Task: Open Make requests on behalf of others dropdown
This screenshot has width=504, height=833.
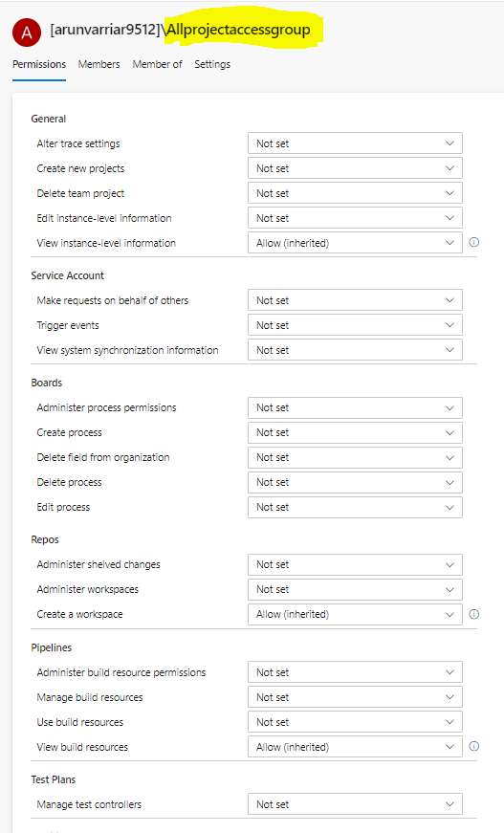Action: pyautogui.click(x=356, y=300)
